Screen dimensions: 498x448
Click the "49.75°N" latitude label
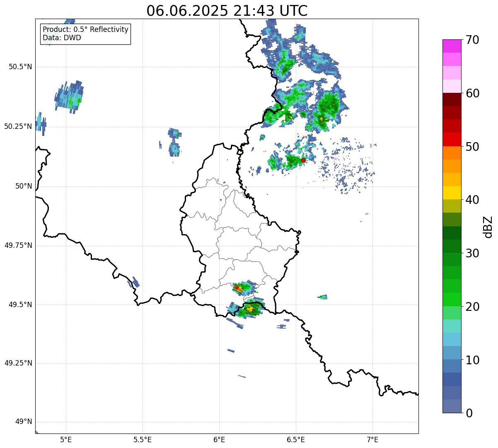pyautogui.click(x=18, y=245)
